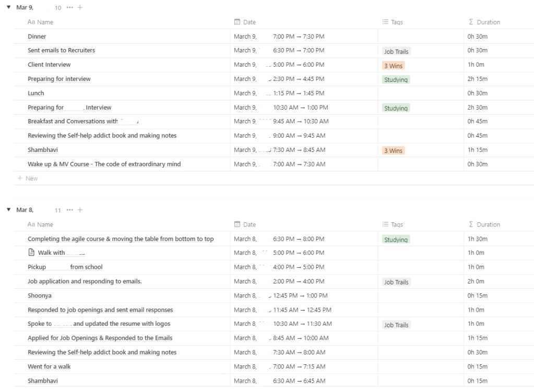
Task: Open the Mar 8 group options ellipsis
Action: pos(70,210)
